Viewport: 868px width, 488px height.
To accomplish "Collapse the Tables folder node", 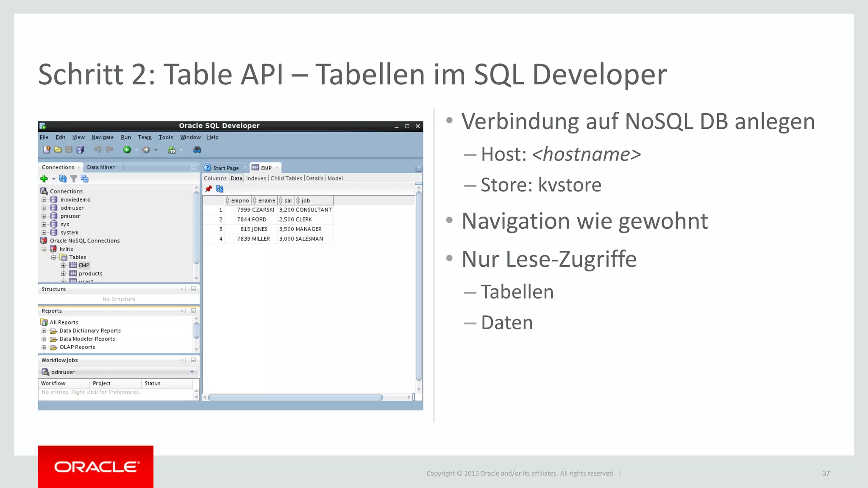I will click(53, 257).
